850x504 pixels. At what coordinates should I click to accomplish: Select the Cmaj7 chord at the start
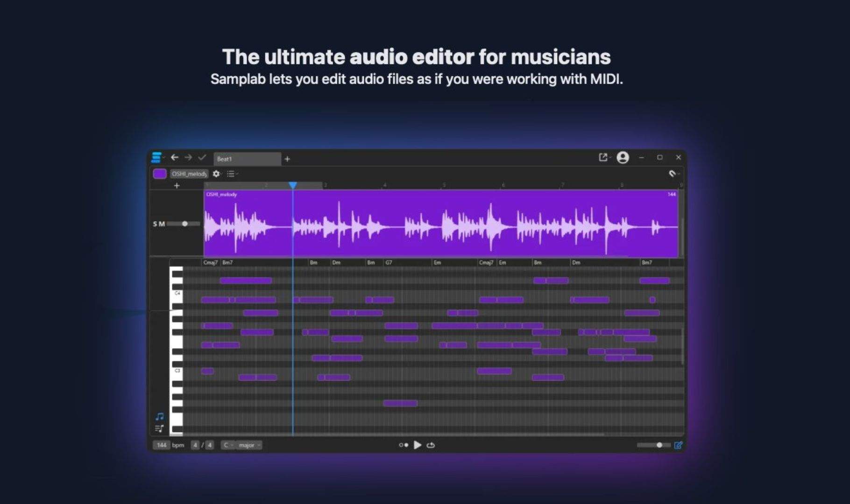pyautogui.click(x=210, y=263)
